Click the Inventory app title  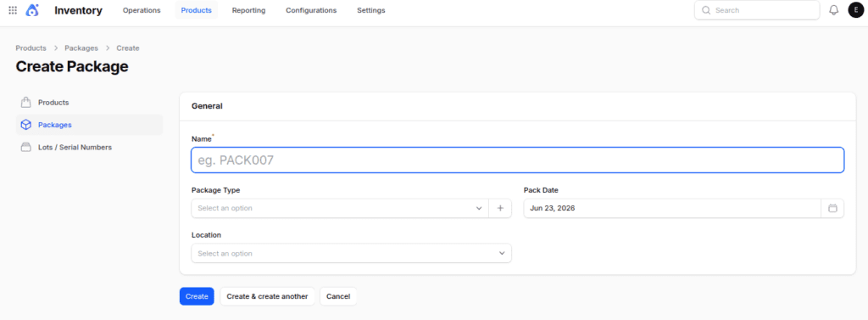pos(78,10)
